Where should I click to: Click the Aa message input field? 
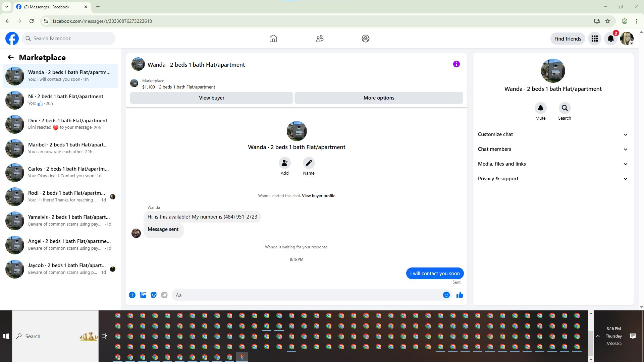pyautogui.click(x=305, y=295)
